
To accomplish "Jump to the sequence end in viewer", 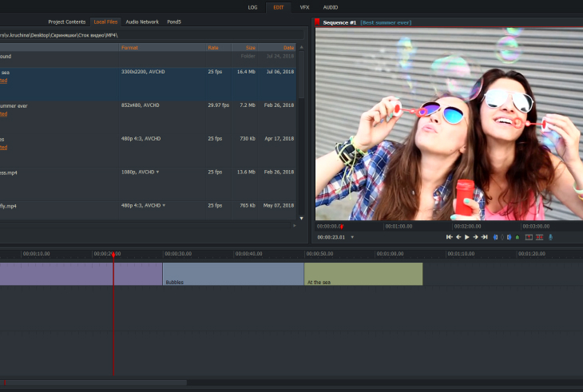I will 484,237.
